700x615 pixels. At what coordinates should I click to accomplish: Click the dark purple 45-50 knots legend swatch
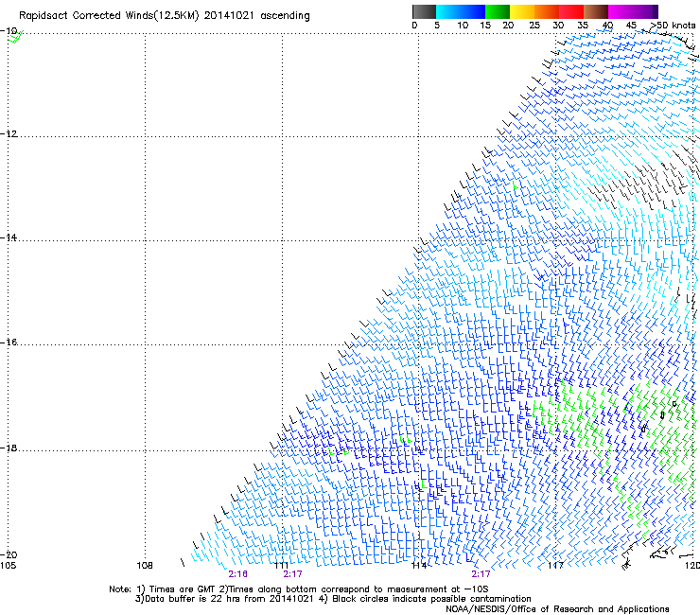(645, 11)
